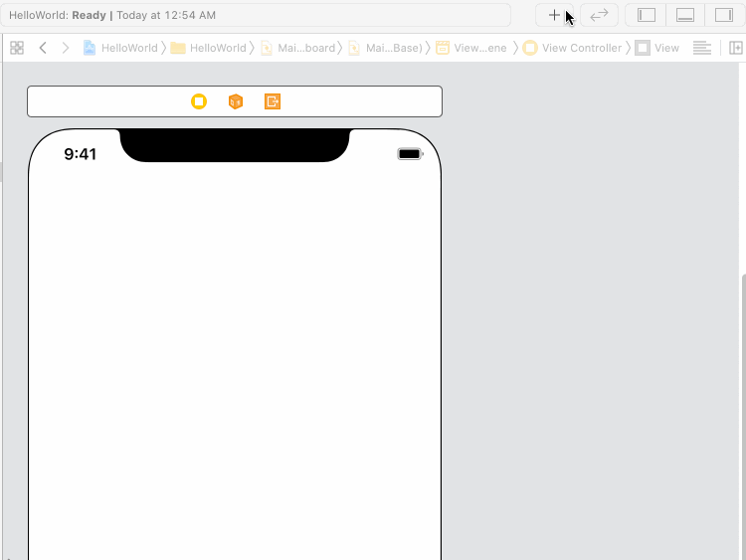Viewport: 746px width, 560px height.
Task: Open editor options lines menu
Action: click(702, 48)
